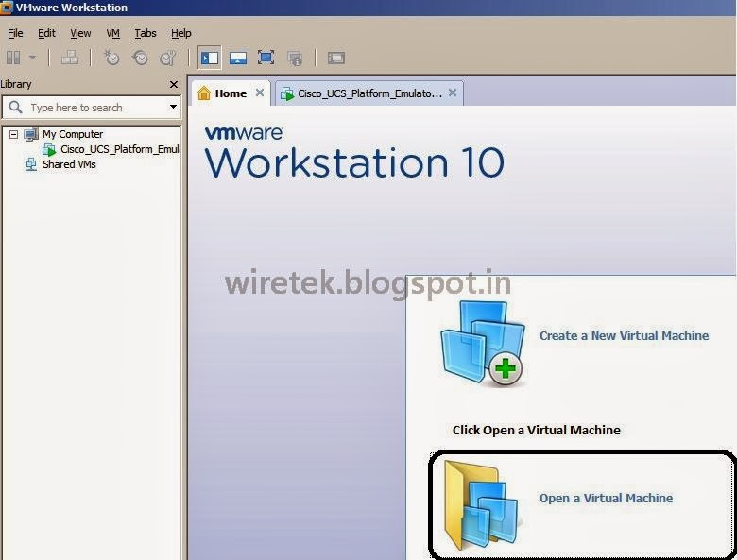737x560 pixels.
Task: Collapse the My Computer tree node
Action: click(x=13, y=135)
